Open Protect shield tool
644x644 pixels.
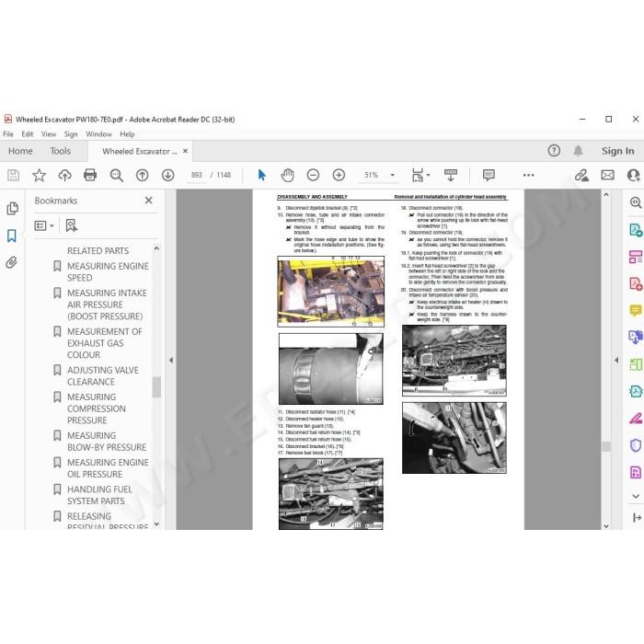636,445
